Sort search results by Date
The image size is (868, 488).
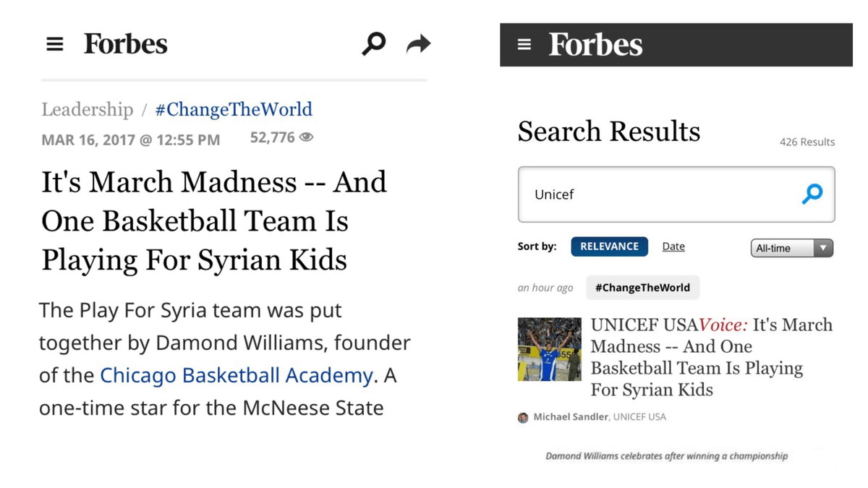(673, 247)
